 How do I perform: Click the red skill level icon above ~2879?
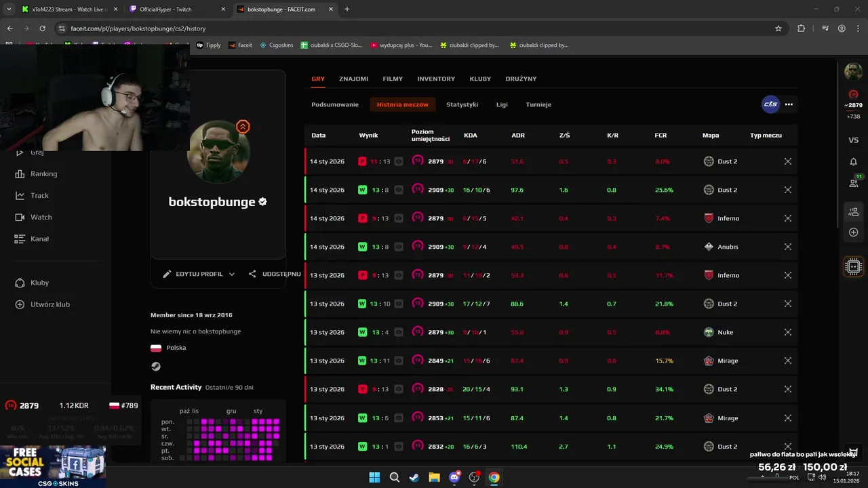tap(854, 94)
